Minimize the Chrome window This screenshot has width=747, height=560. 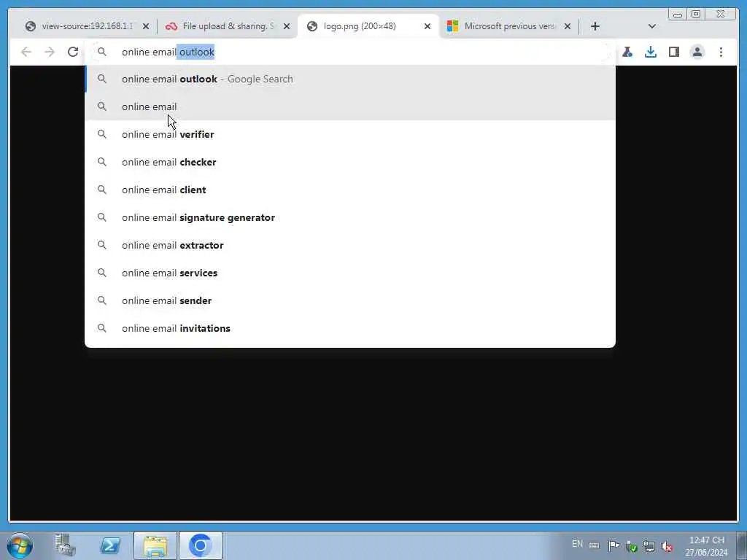click(x=678, y=15)
